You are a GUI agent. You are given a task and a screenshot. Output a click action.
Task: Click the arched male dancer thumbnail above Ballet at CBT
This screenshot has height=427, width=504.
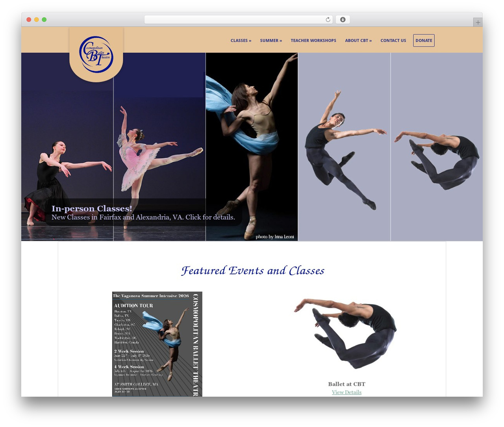click(346, 334)
